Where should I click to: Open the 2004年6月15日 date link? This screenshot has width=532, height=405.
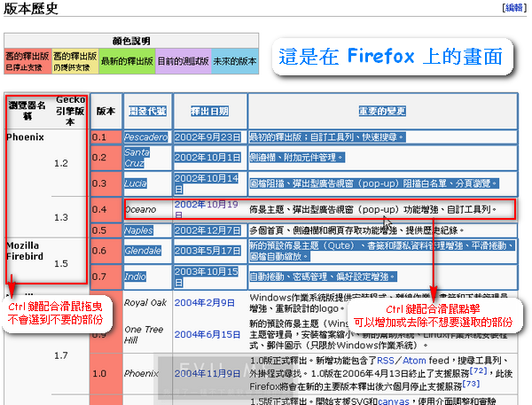[x=207, y=334]
